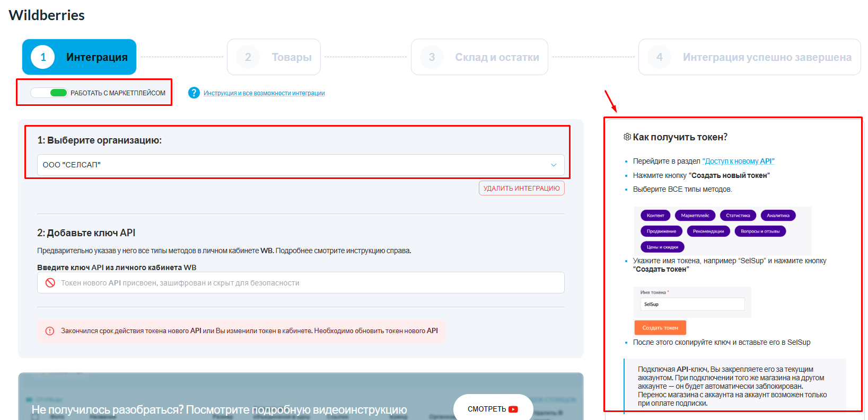This screenshot has width=868, height=420.
Task: Click the gear icon beside «Как получить токен?»
Action: 627,137
